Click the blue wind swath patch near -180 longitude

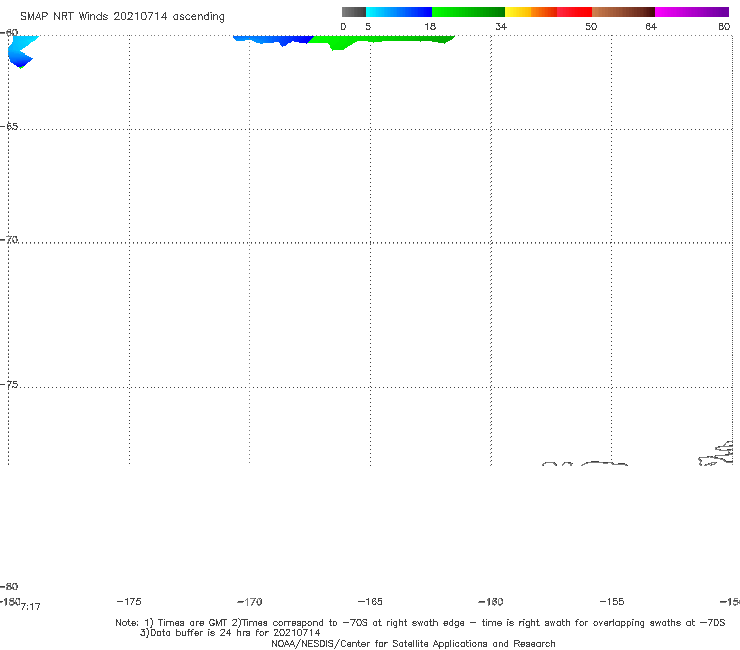(x=21, y=51)
